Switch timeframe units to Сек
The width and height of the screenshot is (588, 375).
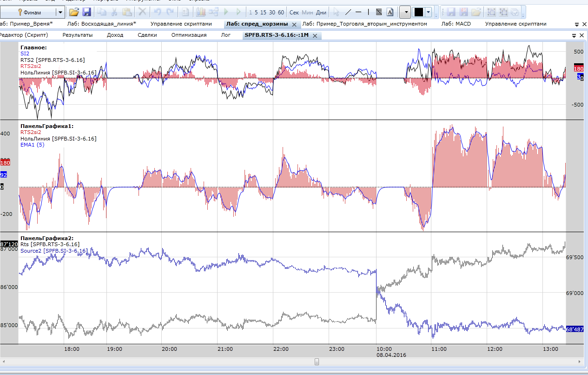click(x=294, y=13)
